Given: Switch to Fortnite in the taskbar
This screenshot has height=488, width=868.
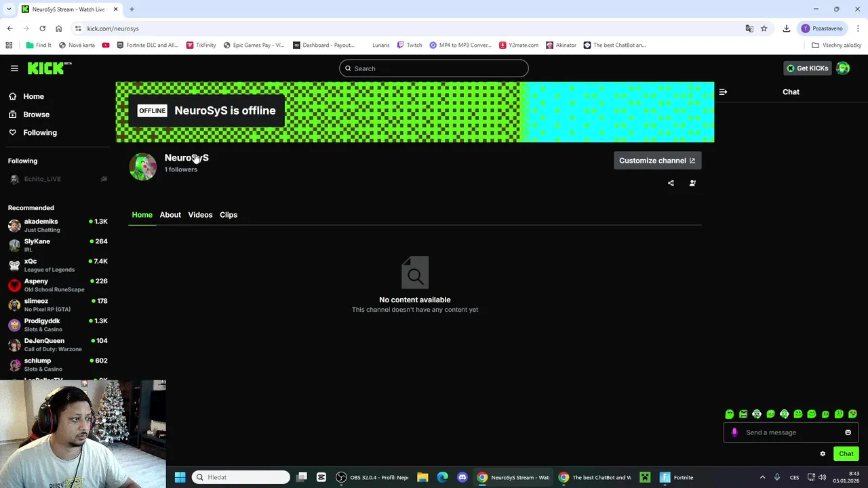Looking at the screenshot, I should coord(677,477).
